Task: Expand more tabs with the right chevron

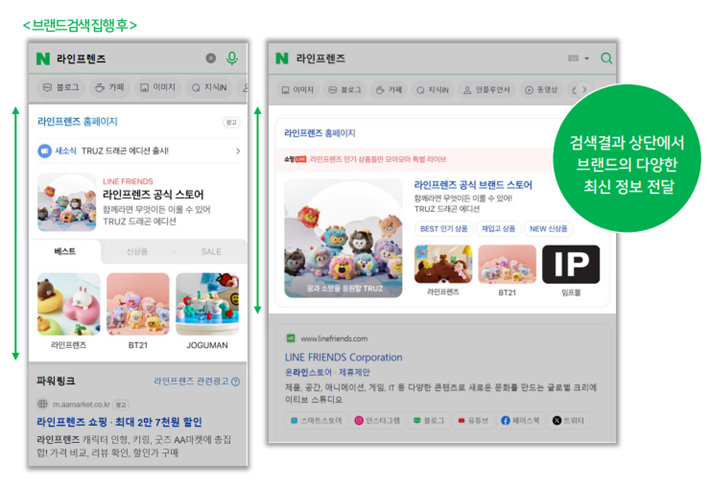Action: (x=584, y=90)
